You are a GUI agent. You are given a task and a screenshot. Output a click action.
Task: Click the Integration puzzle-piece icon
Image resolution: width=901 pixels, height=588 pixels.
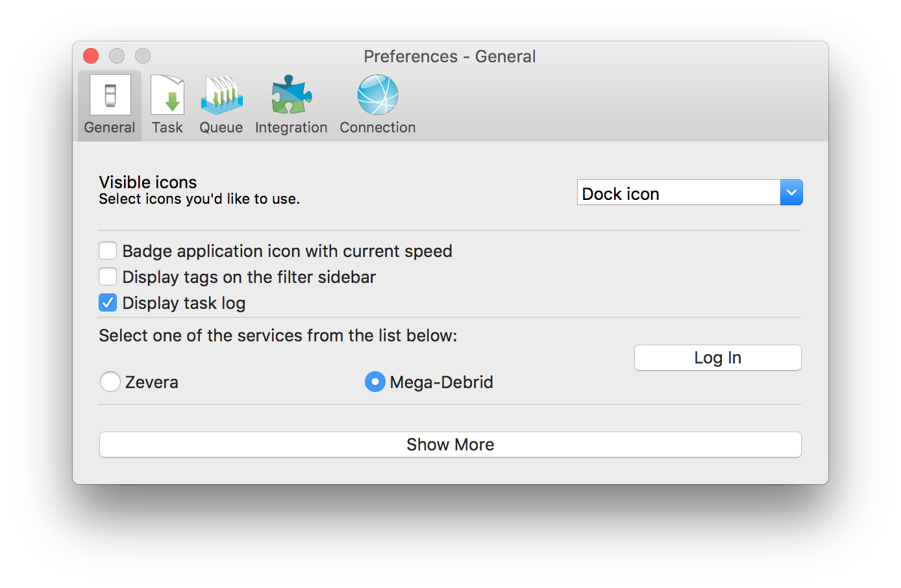click(290, 94)
